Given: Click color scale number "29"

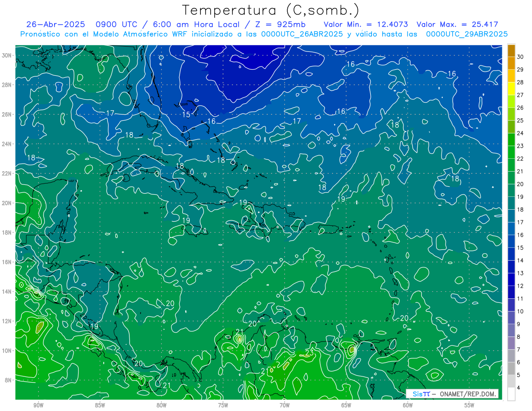Looking at the screenshot, I should click(x=520, y=70).
